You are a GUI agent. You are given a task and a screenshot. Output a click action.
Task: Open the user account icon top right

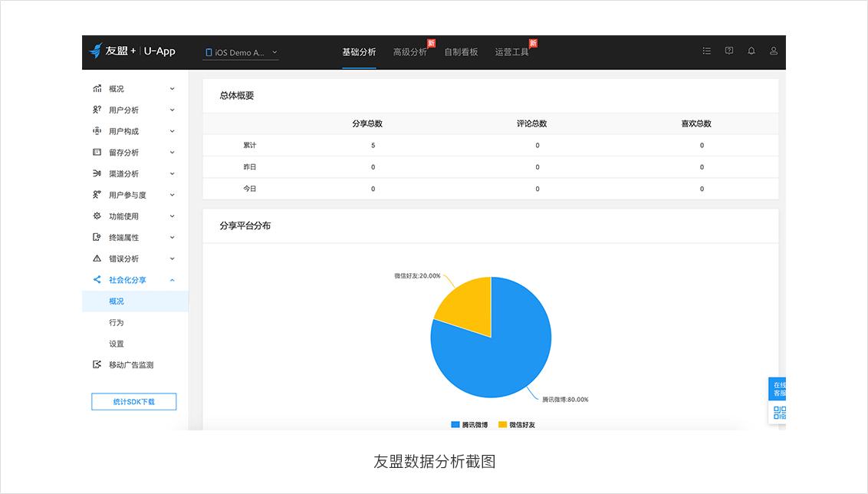pos(774,51)
